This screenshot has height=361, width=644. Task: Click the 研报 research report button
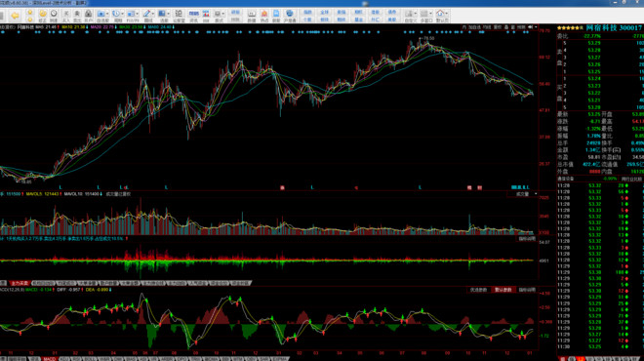pyautogui.click(x=235, y=13)
